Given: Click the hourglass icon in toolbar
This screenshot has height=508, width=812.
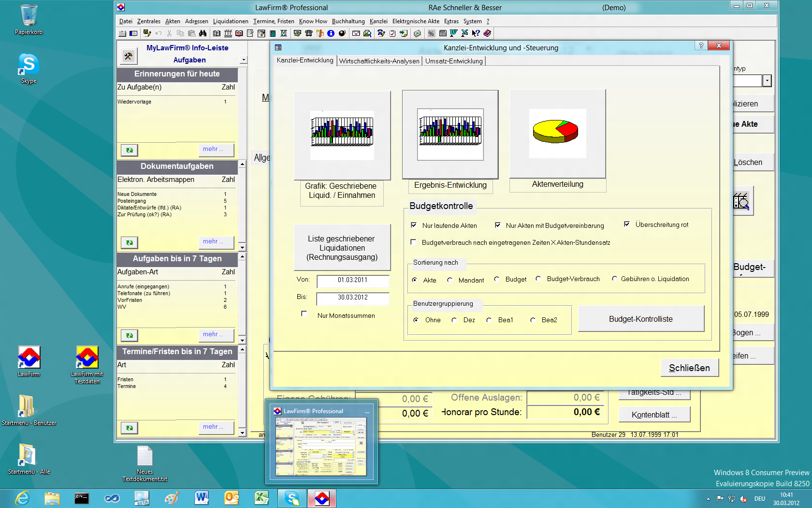Looking at the screenshot, I should pyautogui.click(x=284, y=33).
